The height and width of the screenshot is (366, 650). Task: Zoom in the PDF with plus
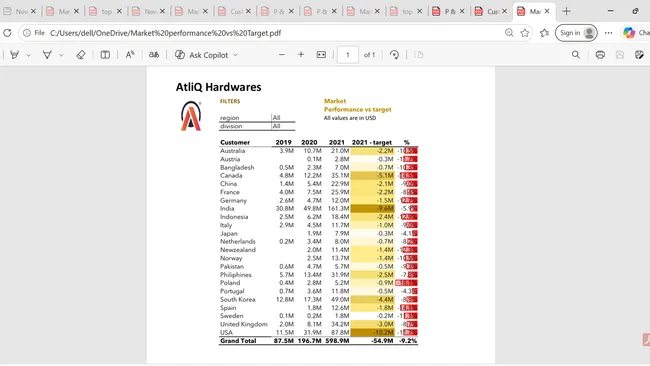click(301, 55)
